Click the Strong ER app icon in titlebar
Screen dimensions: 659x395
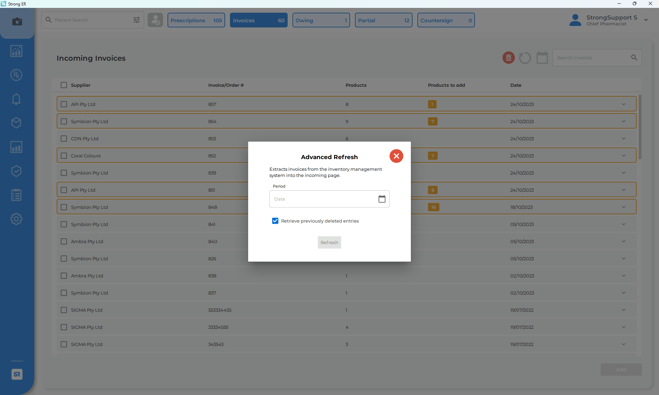(x=3, y=4)
